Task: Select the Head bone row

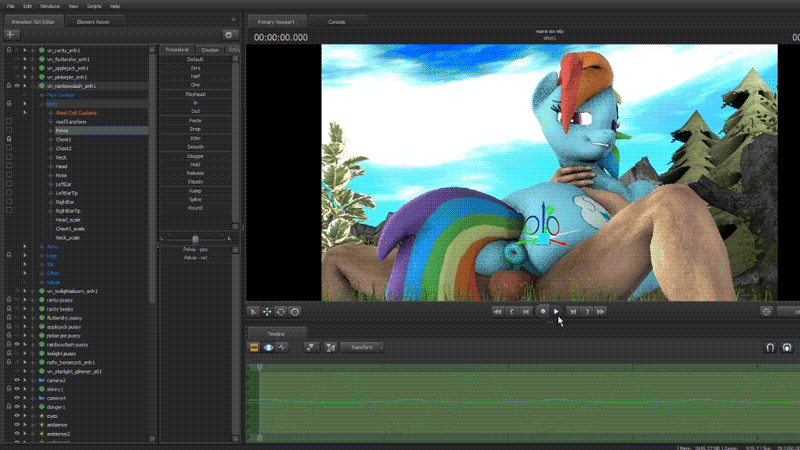Action: (x=61, y=166)
